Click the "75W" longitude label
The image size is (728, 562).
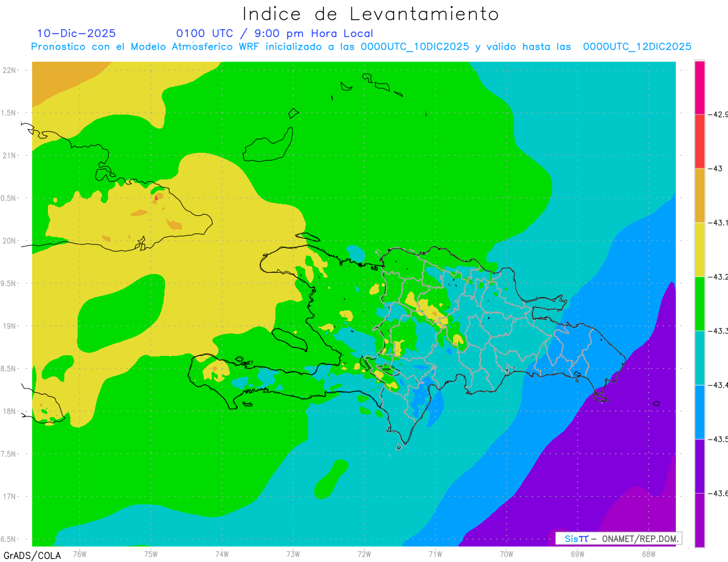point(150,554)
